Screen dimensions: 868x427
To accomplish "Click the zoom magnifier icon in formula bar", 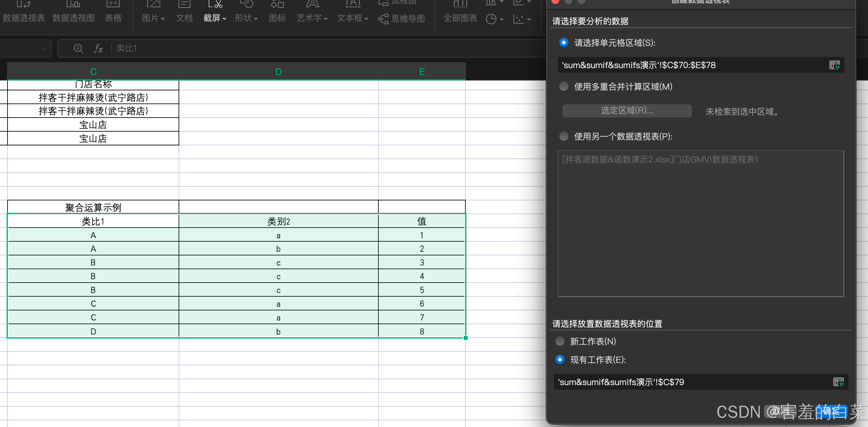I will click(78, 48).
